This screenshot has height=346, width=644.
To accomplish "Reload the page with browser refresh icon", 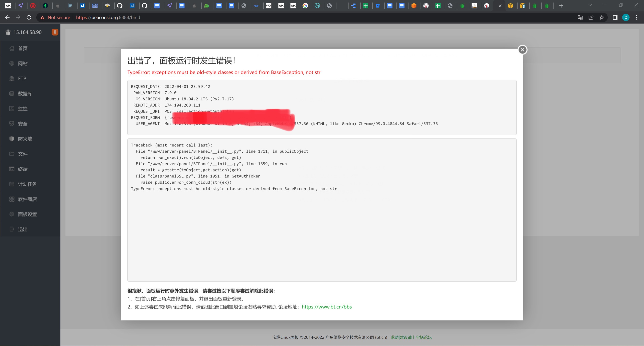I will pyautogui.click(x=29, y=18).
